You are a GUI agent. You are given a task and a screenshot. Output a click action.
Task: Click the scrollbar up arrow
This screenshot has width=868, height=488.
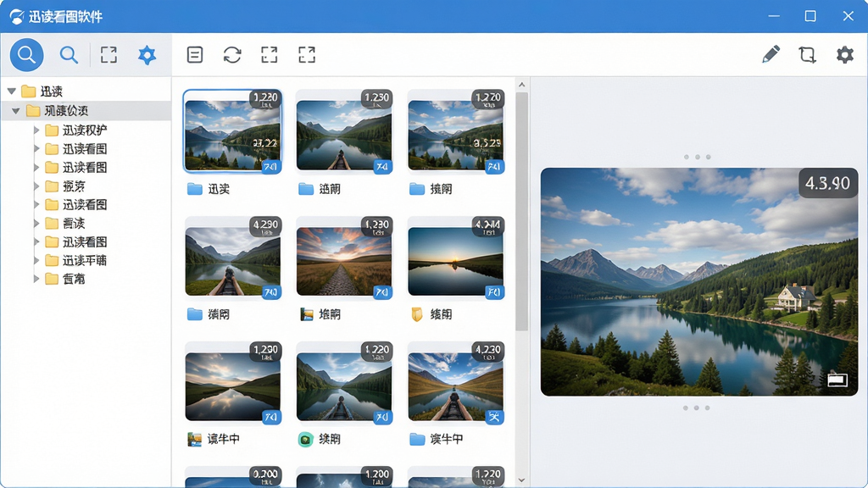tap(521, 85)
